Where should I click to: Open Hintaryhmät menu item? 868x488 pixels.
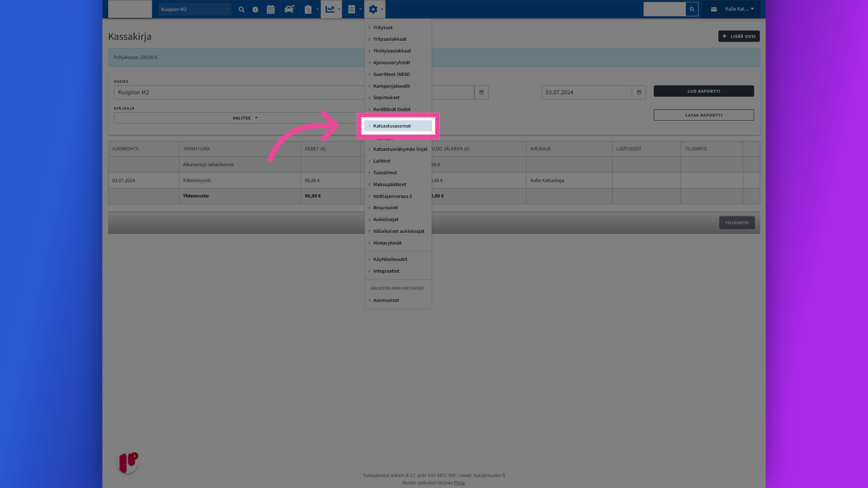point(387,243)
